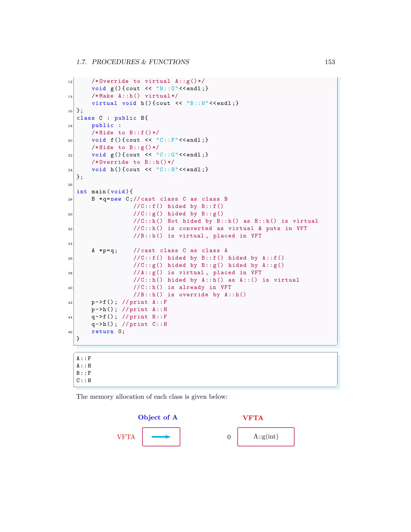
Task: Click the line printing "C::F"
Action: (150, 140)
